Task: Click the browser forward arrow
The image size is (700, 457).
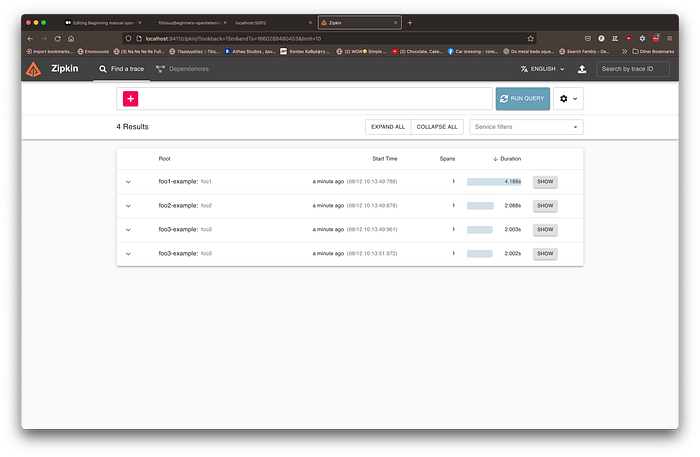Action: coord(44,39)
